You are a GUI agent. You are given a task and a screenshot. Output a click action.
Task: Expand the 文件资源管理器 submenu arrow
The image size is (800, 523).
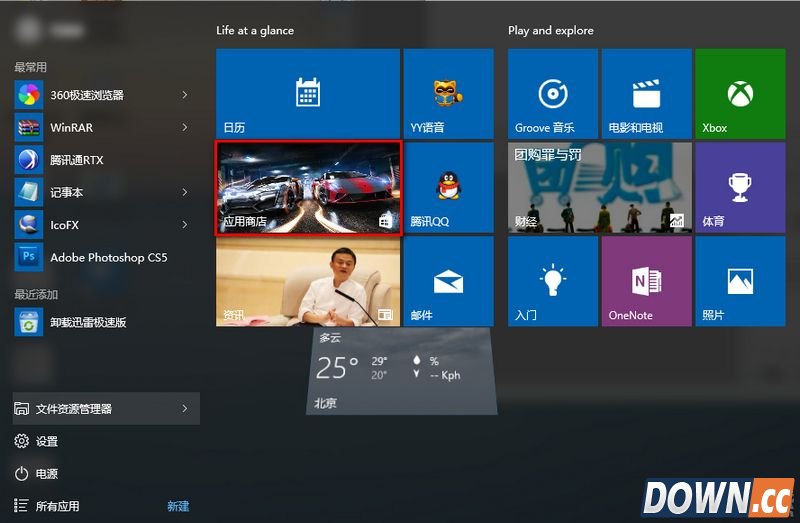point(185,408)
